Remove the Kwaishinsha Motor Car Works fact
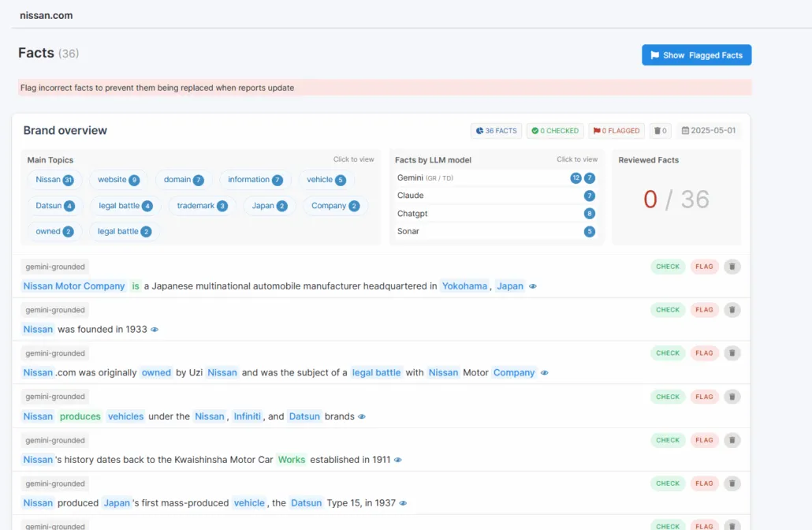The height and width of the screenshot is (530, 812). pyautogui.click(x=732, y=440)
